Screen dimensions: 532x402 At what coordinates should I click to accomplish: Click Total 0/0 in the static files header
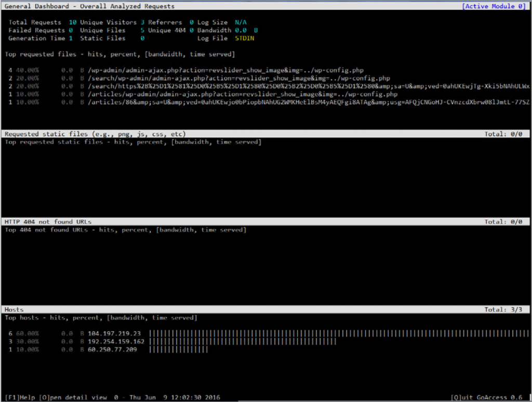point(503,134)
